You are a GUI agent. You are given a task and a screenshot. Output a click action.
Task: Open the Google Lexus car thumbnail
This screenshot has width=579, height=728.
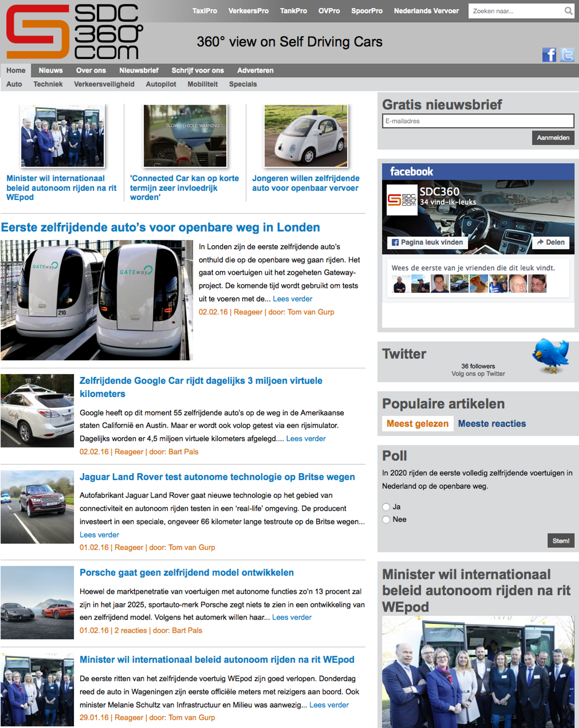click(37, 411)
